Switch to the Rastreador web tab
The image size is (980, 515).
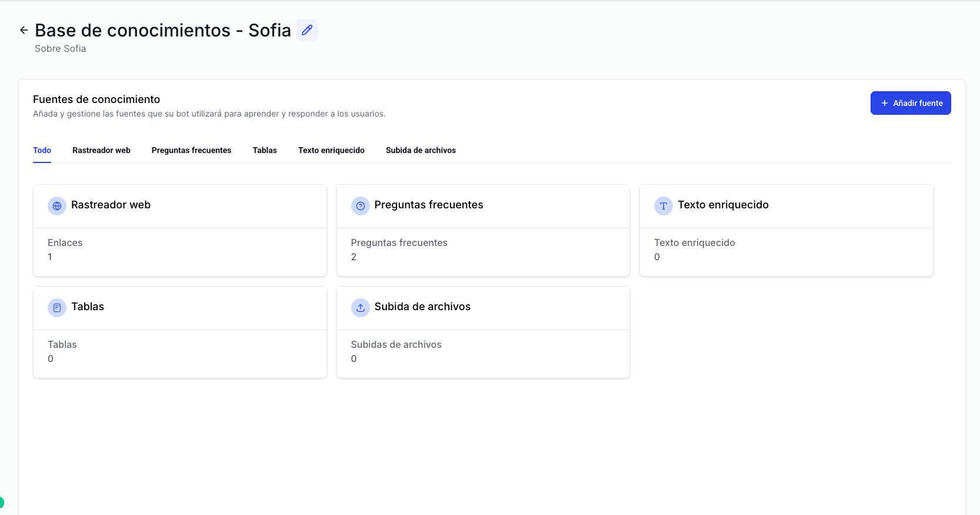coord(101,150)
